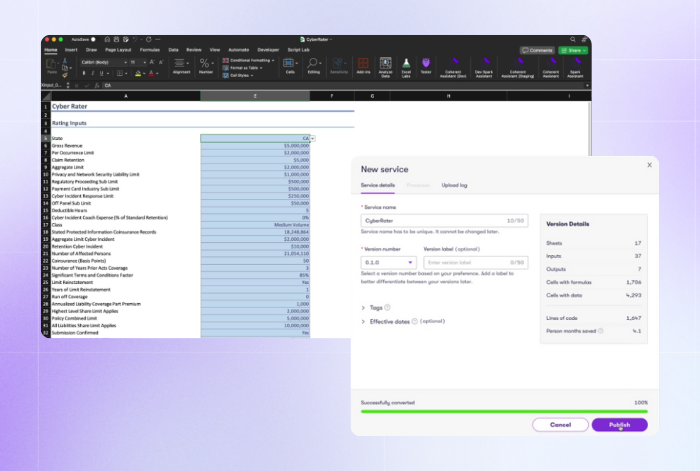The image size is (700, 471).
Task: Click the Insert Function fx icon
Action: 97,85
